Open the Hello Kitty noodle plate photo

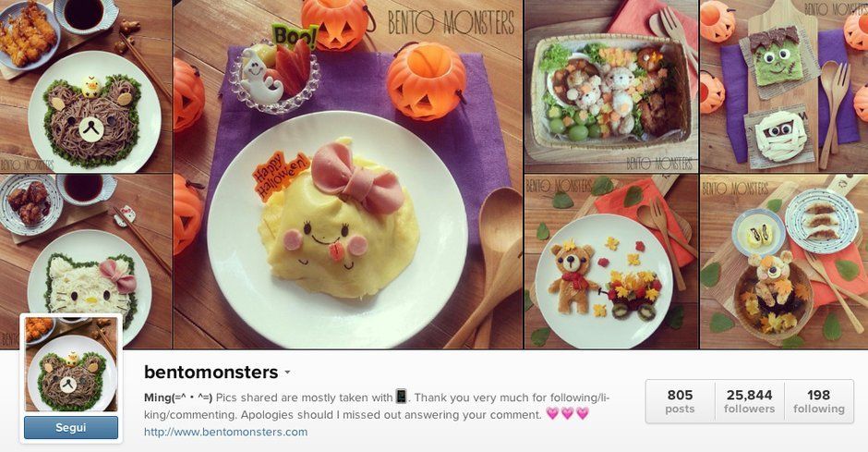pos(86,262)
